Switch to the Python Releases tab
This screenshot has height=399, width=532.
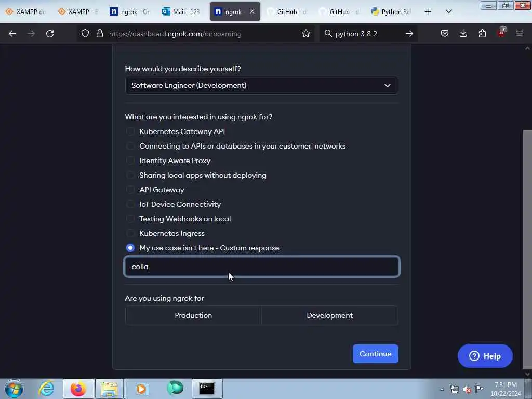tap(391, 12)
